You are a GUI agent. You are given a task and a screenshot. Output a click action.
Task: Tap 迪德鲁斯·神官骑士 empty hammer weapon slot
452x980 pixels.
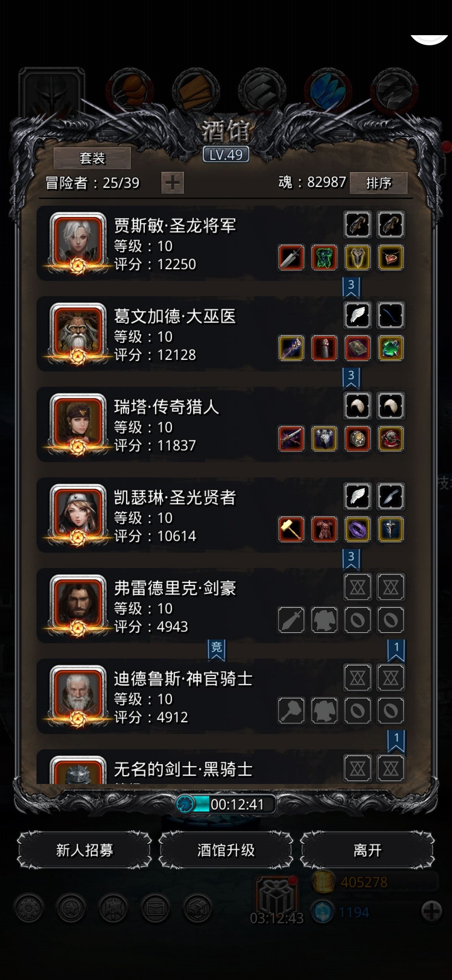coord(291,710)
